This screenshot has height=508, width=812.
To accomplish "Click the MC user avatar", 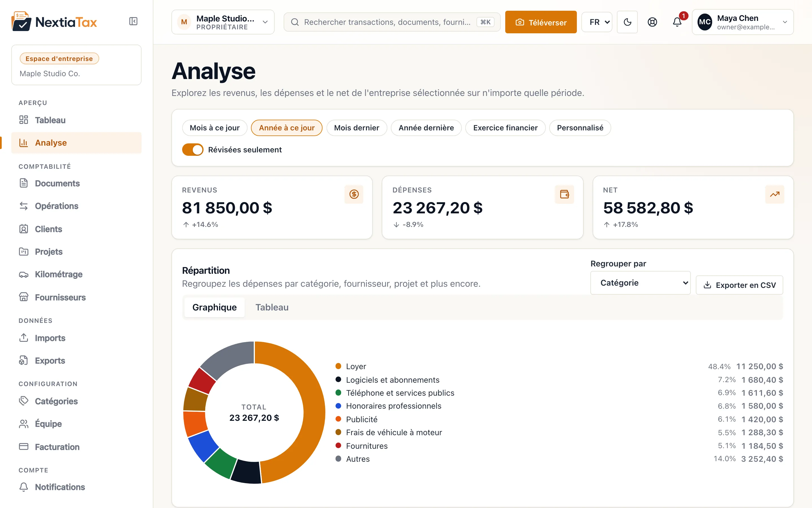I will pos(705,22).
